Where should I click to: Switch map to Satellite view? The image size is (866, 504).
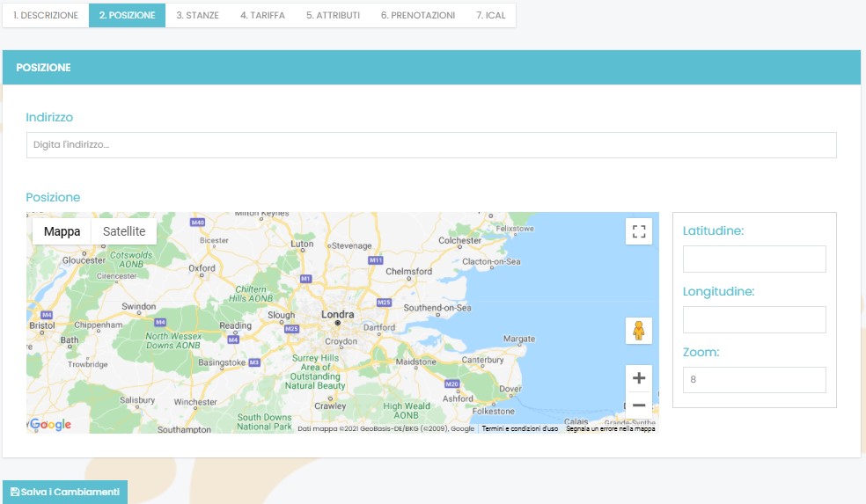point(124,231)
